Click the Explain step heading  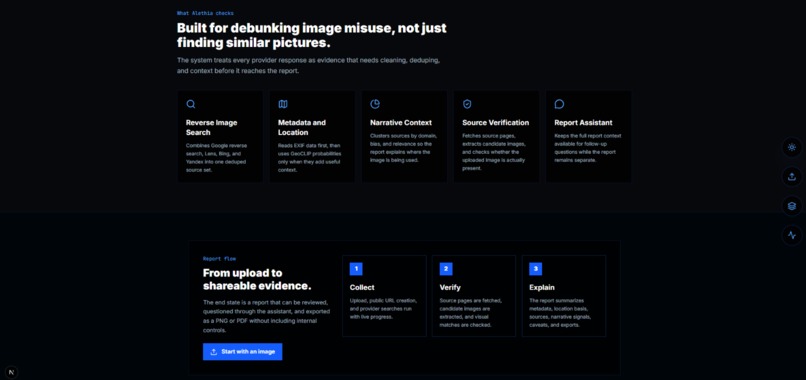tap(542, 287)
